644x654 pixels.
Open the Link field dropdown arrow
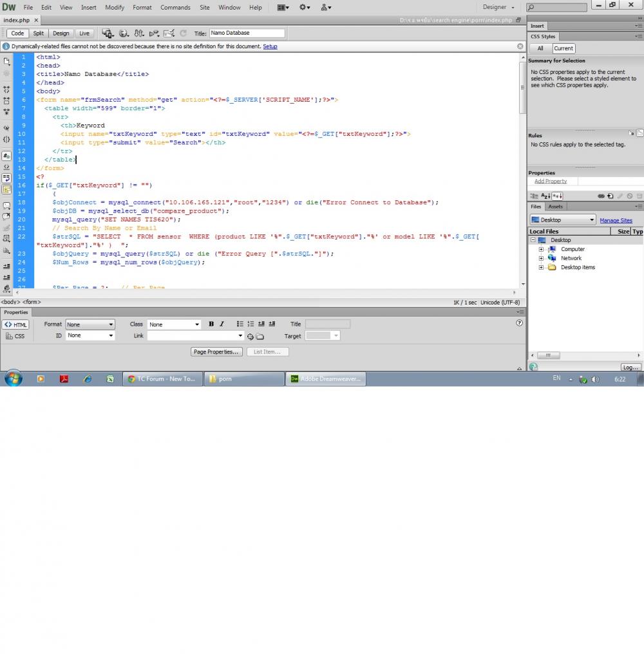(240, 336)
